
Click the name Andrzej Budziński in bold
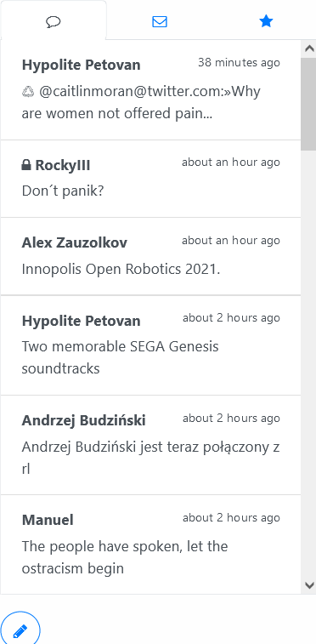pos(83,420)
